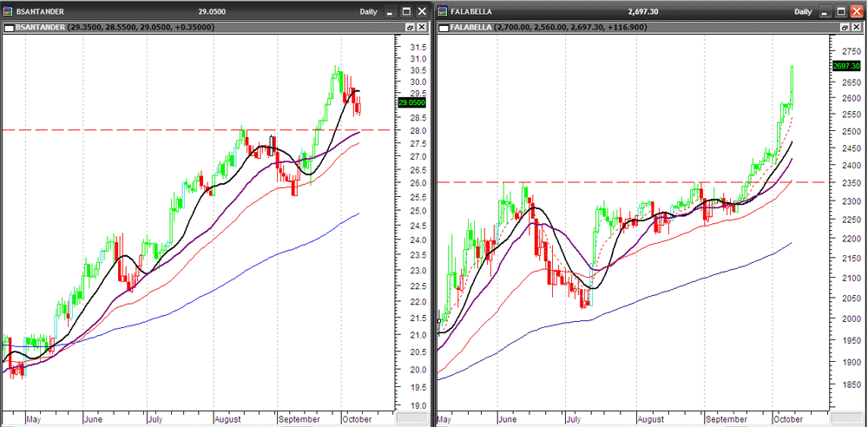Viewport: 868px width, 427px height.
Task: Click May on BSANTANDER time axis
Action: pos(34,419)
